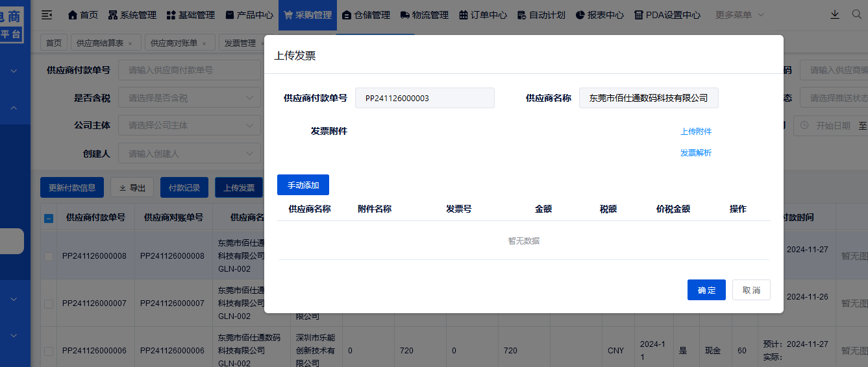Click the 发票解析 link
Viewport: 868px width, 367px height.
(x=696, y=152)
